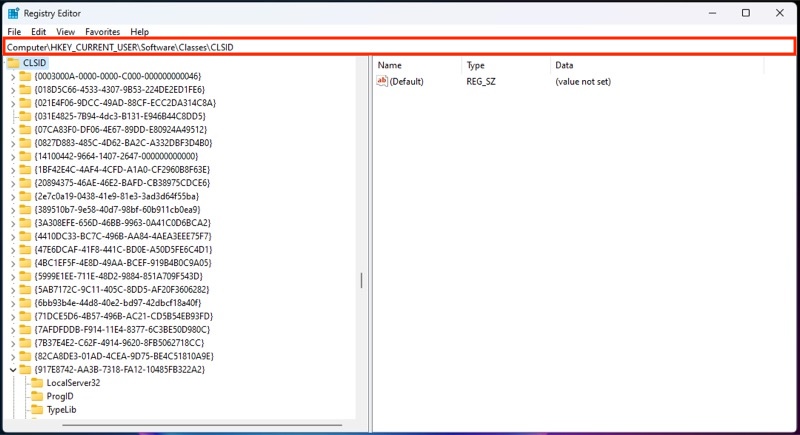Click folder icon of {031E4825-7B94-4dc3-B131-E946B44C8DD5}
The height and width of the screenshot is (435, 800).
click(25, 116)
